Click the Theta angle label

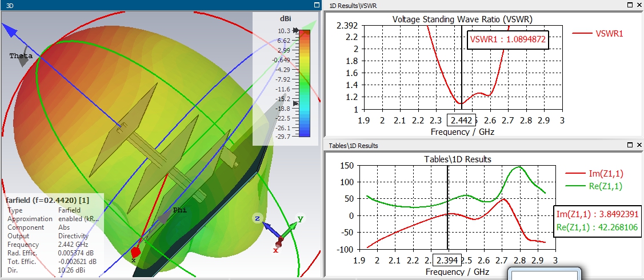click(x=20, y=56)
